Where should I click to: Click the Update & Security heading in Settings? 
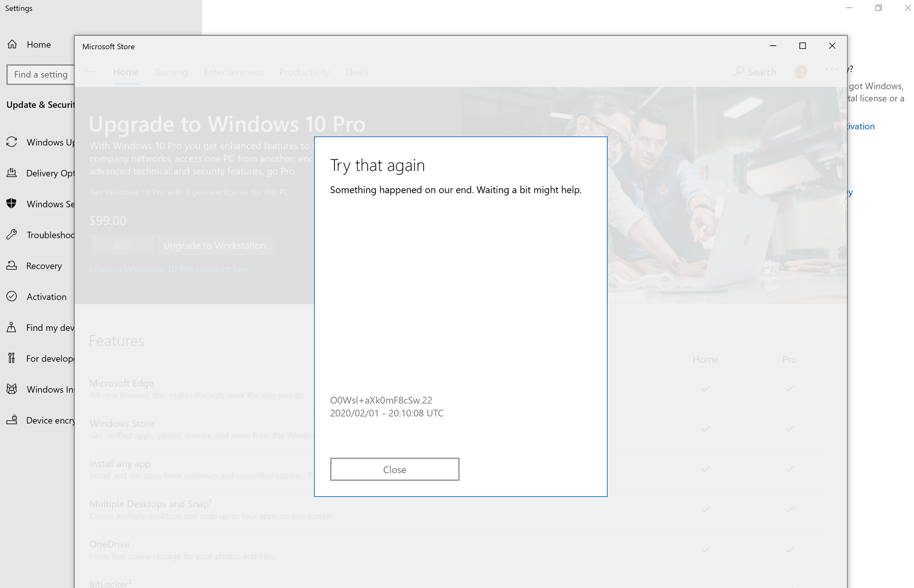(x=40, y=105)
